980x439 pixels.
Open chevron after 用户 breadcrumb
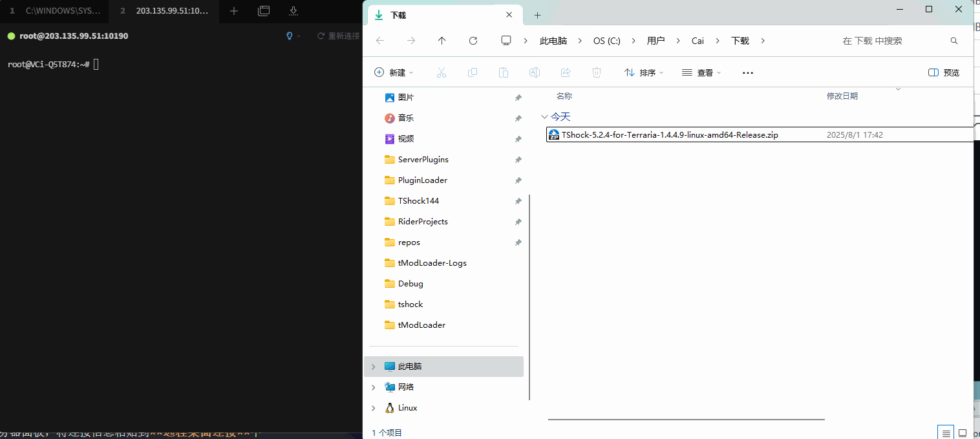pyautogui.click(x=678, y=41)
